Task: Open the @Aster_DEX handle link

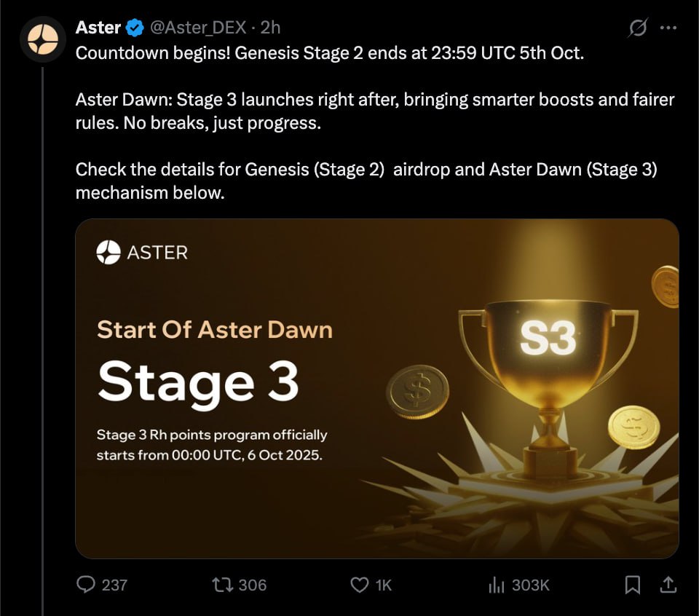Action: point(197,28)
